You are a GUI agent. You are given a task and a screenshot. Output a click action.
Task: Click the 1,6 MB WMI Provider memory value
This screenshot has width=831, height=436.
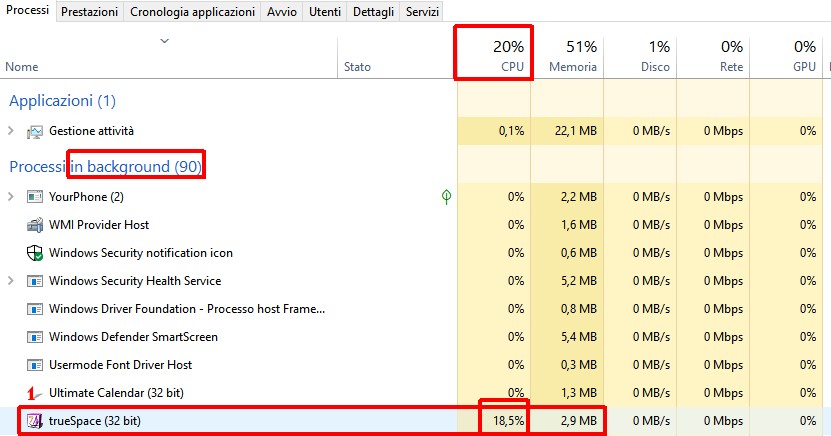(x=579, y=225)
